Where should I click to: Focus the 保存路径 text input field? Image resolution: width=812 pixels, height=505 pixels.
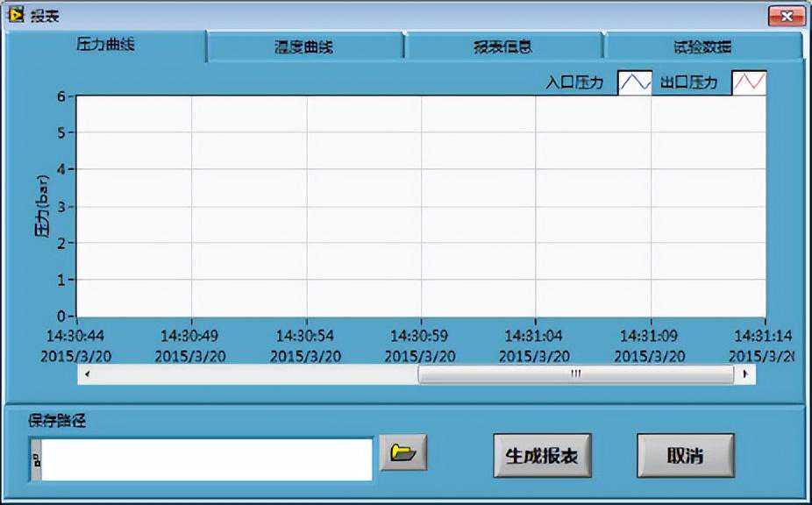[207, 459]
